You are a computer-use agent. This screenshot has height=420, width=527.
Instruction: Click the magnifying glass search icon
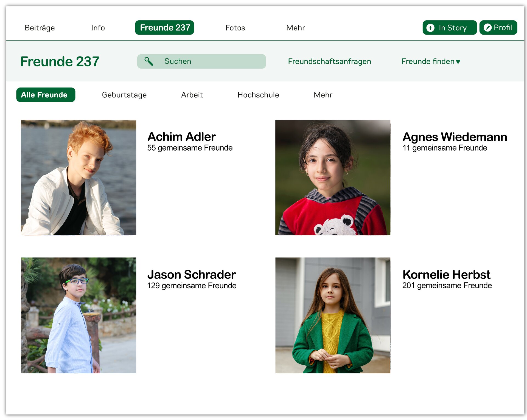click(148, 61)
